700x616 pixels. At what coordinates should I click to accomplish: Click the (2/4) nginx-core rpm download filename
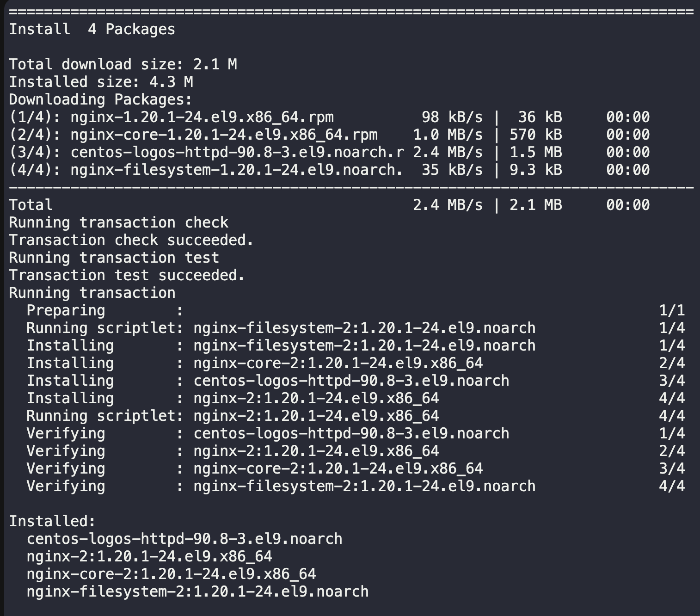224,135
